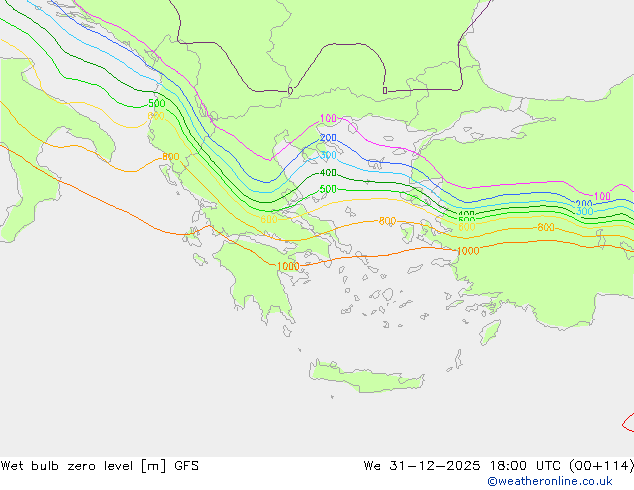634x490 pixels.
Task: Click the 'Wet bulb zero level [m] GFS' title
Action: [99, 466]
